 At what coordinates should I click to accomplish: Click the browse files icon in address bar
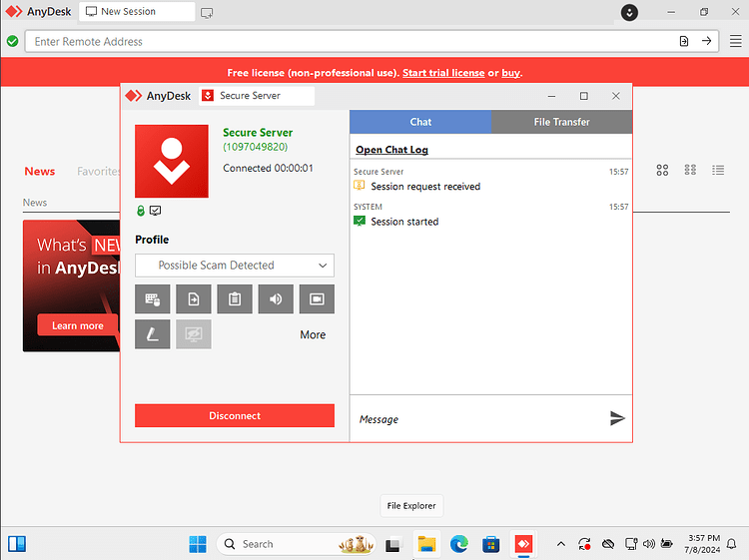coord(684,41)
